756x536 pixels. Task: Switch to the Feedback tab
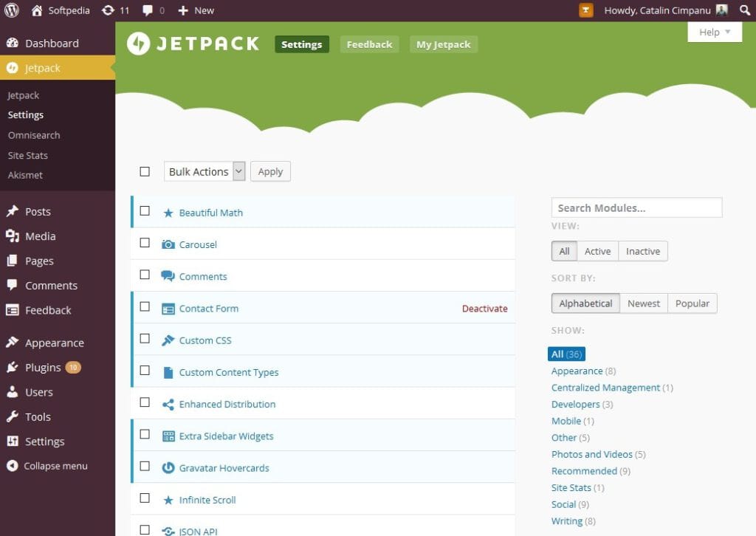(x=369, y=44)
